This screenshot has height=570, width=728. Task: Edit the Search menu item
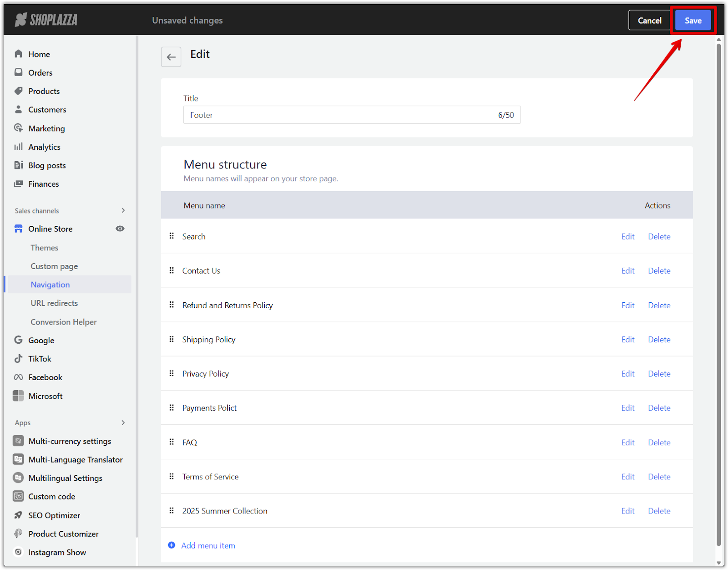pos(628,236)
